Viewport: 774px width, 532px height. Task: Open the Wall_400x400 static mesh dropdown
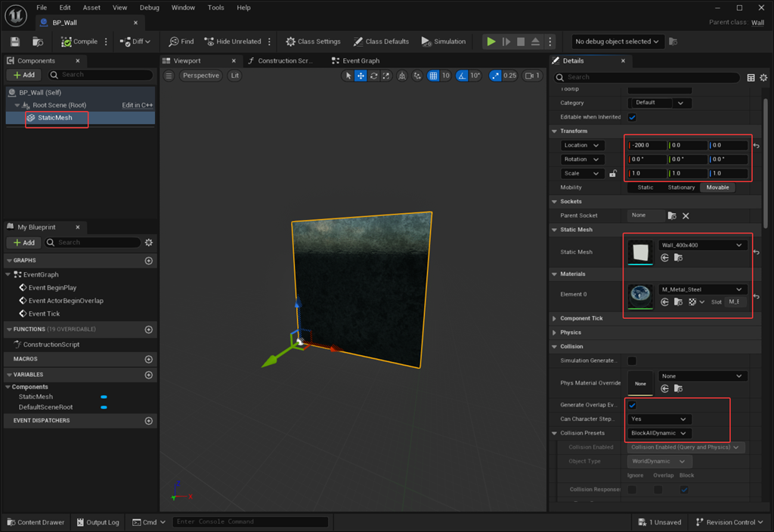tap(702, 246)
